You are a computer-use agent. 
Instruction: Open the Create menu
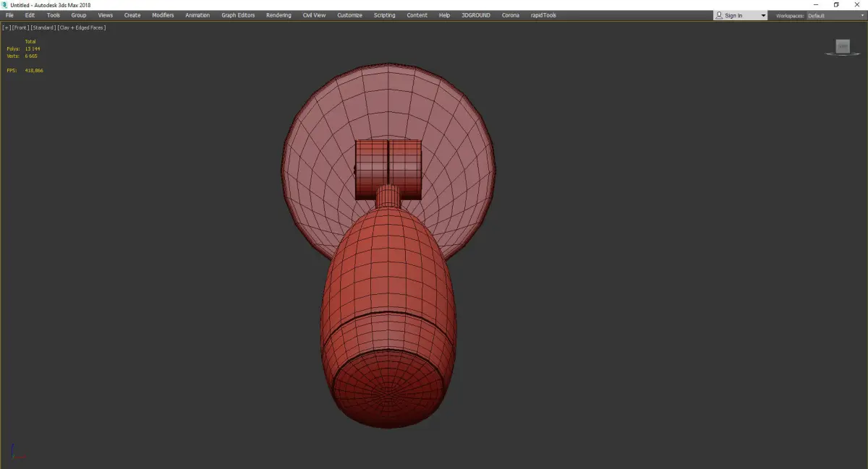(132, 15)
